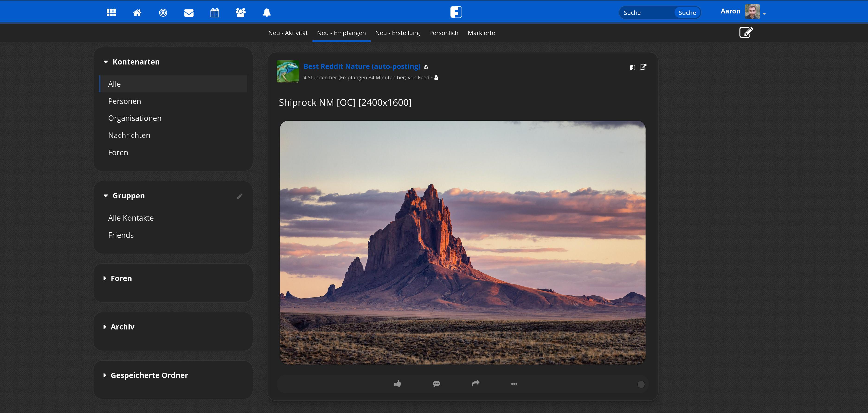Focus the Suche search field
This screenshot has width=868, height=413.
pos(647,13)
